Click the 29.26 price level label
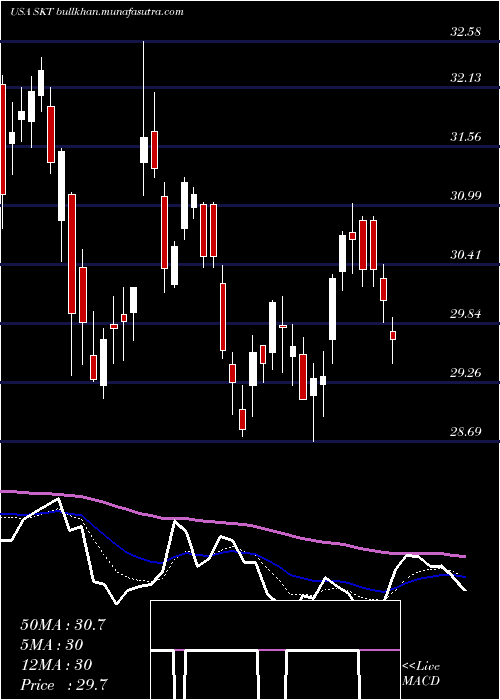Screen dimensions: 500x700 pyautogui.click(x=466, y=373)
